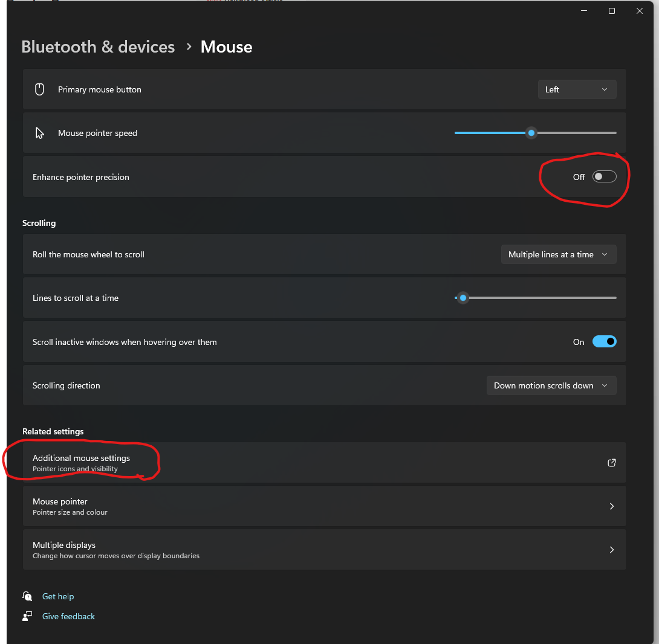Click the Give feedback icon

27,616
